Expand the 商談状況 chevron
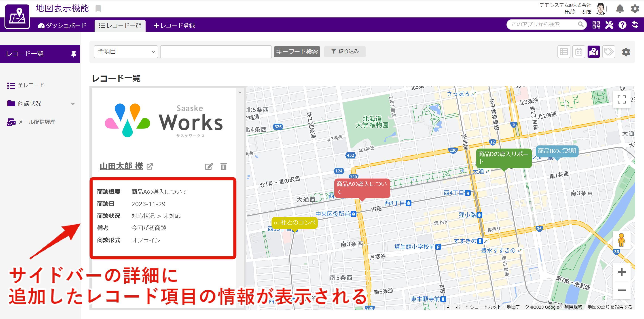 73,104
